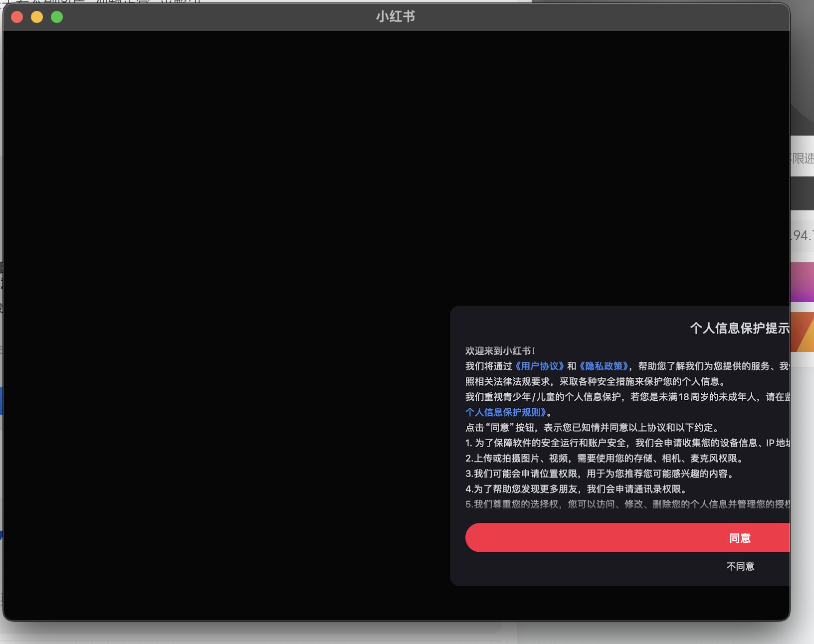The height and width of the screenshot is (644, 814).
Task: Click the blue highlighted item at left edge
Action: click(1, 400)
